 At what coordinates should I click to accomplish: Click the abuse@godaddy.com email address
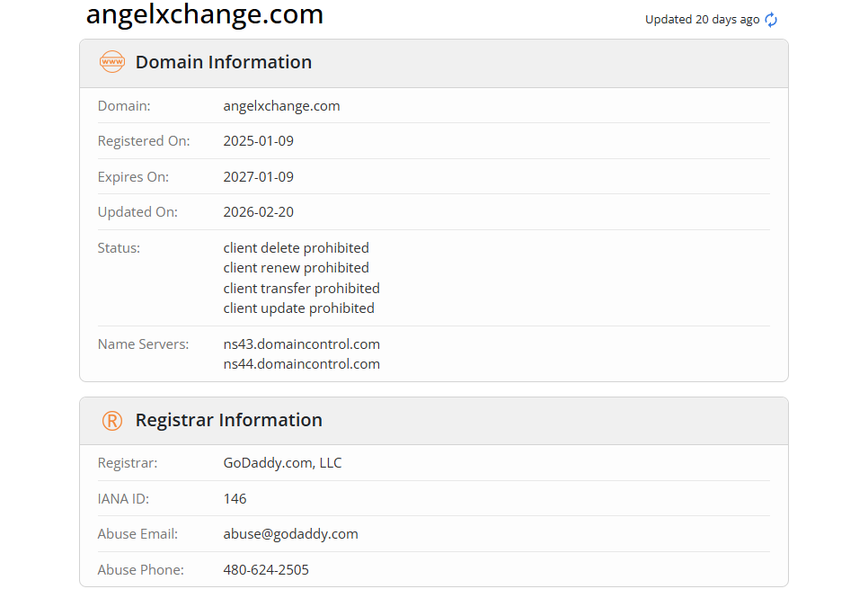(290, 534)
